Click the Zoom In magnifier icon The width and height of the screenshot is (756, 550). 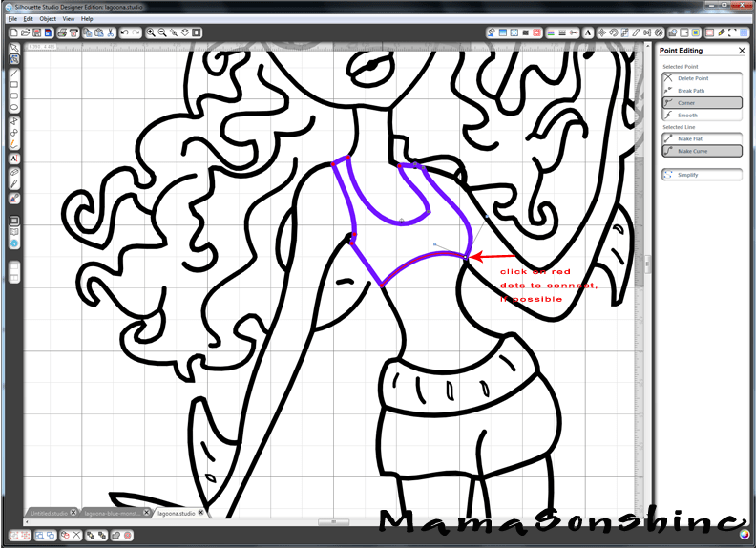click(152, 32)
